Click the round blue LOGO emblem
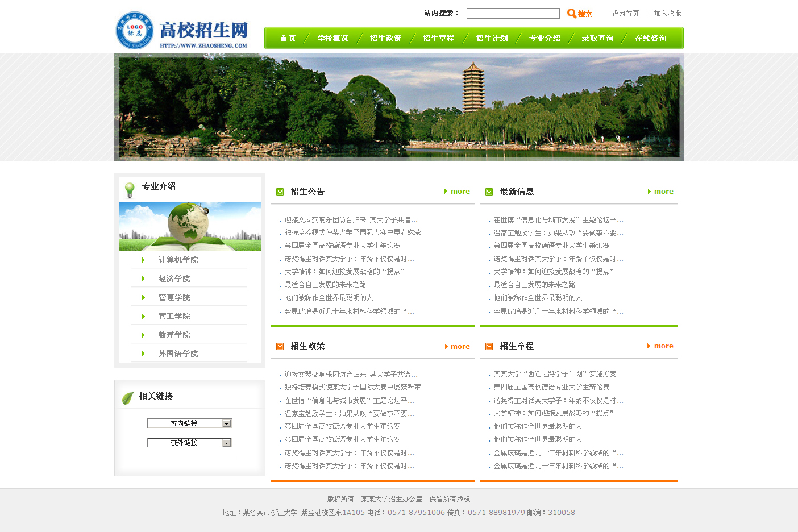The width and height of the screenshot is (798, 532). point(135,30)
